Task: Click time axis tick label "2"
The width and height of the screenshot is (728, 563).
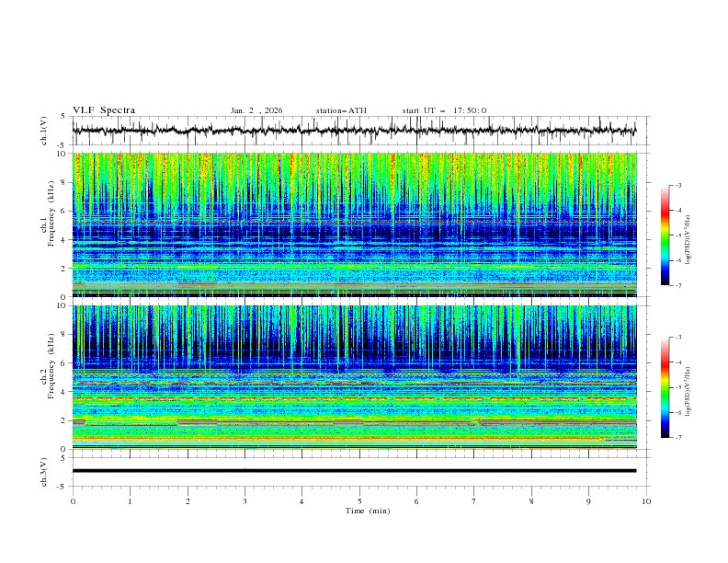Action: click(188, 501)
